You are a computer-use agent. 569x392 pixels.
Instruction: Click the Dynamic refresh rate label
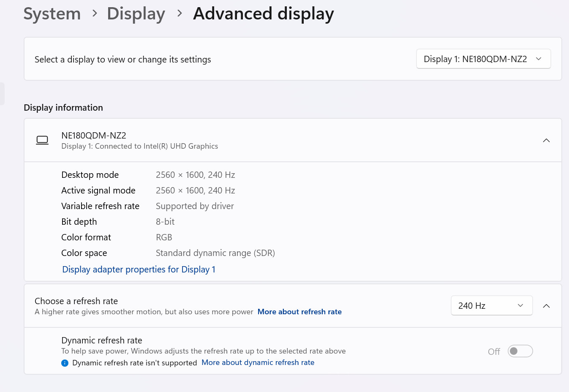pos(102,340)
